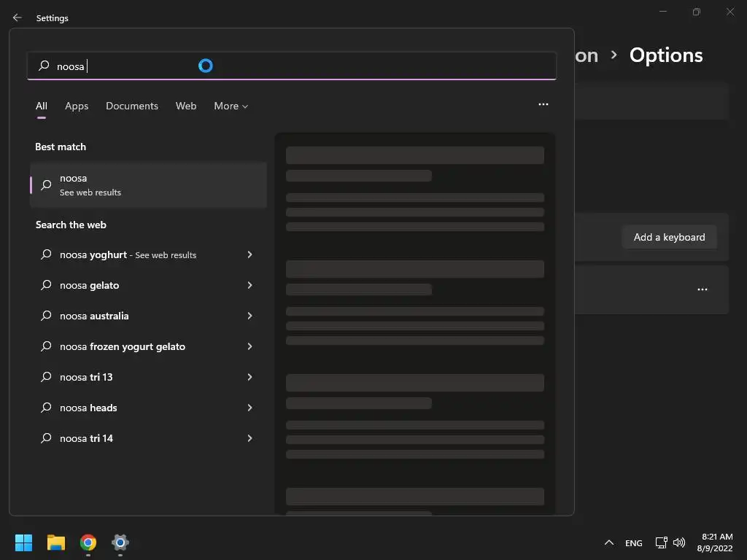Expand arrow for noosa frozen yogurt gelato
This screenshot has height=560, width=747.
click(249, 346)
